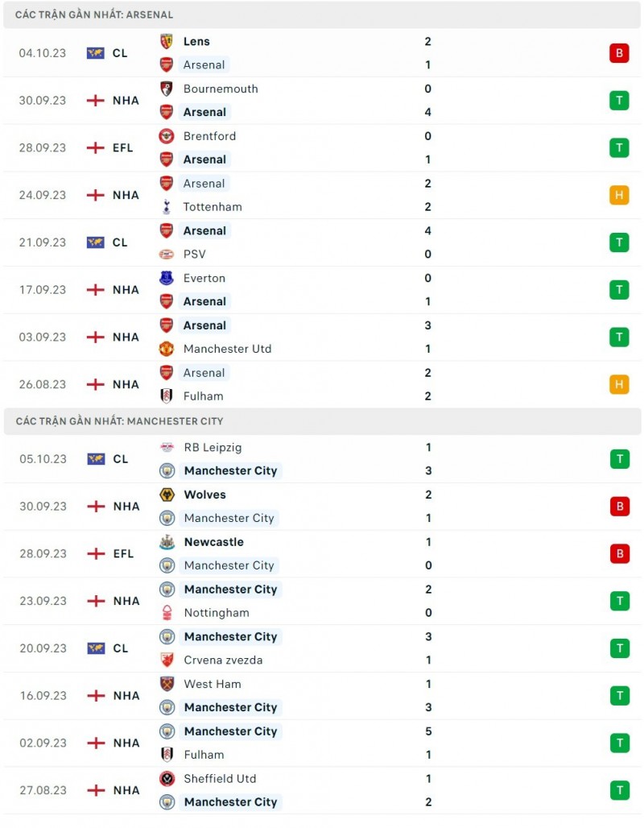Click green T badge on PSV match

click(x=619, y=242)
